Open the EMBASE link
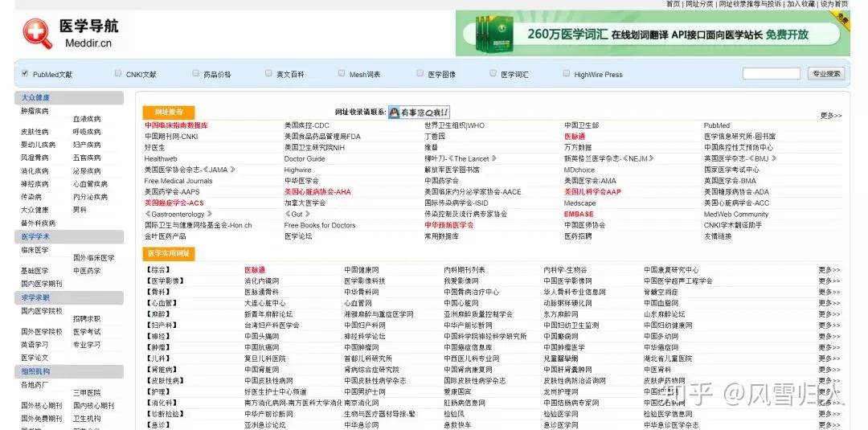The height and width of the screenshot is (430, 868). tap(579, 214)
